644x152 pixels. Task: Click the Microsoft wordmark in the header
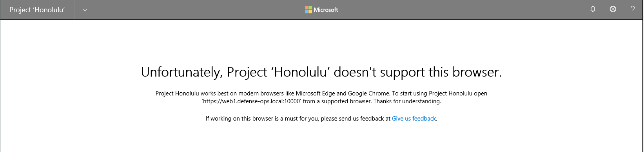[x=326, y=10]
